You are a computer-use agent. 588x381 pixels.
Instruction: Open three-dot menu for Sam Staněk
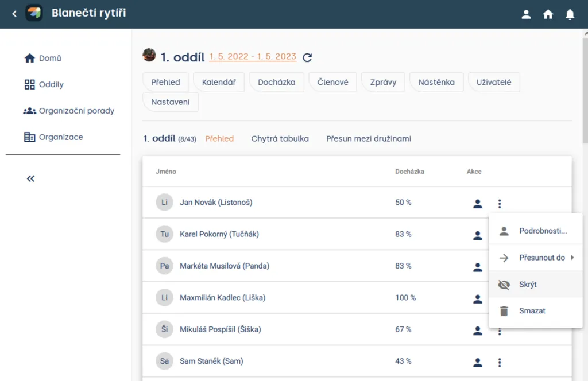[x=499, y=362]
